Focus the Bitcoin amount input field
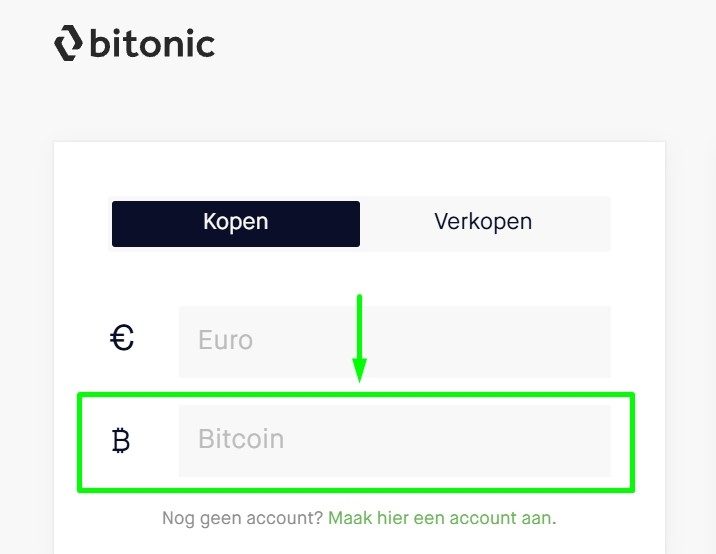 coord(394,440)
